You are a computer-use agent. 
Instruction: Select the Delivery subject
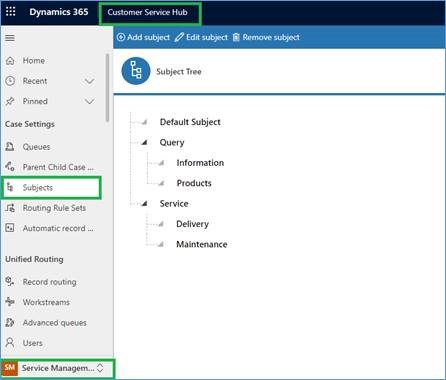(192, 224)
